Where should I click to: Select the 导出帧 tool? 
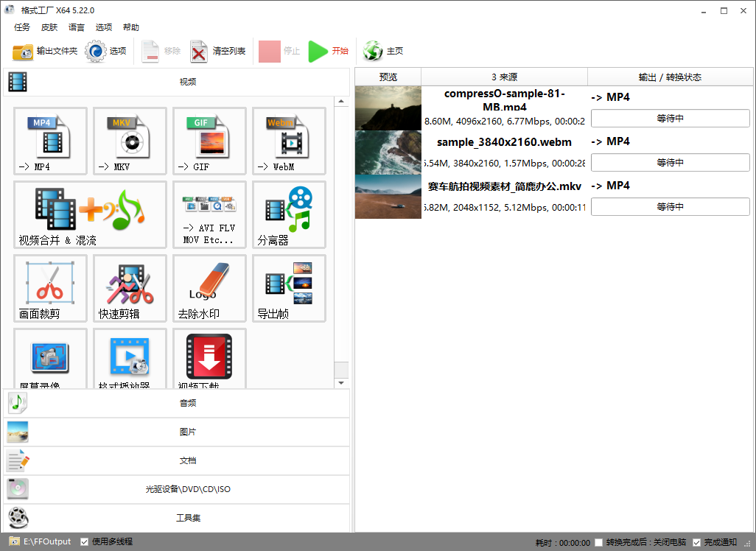click(289, 288)
